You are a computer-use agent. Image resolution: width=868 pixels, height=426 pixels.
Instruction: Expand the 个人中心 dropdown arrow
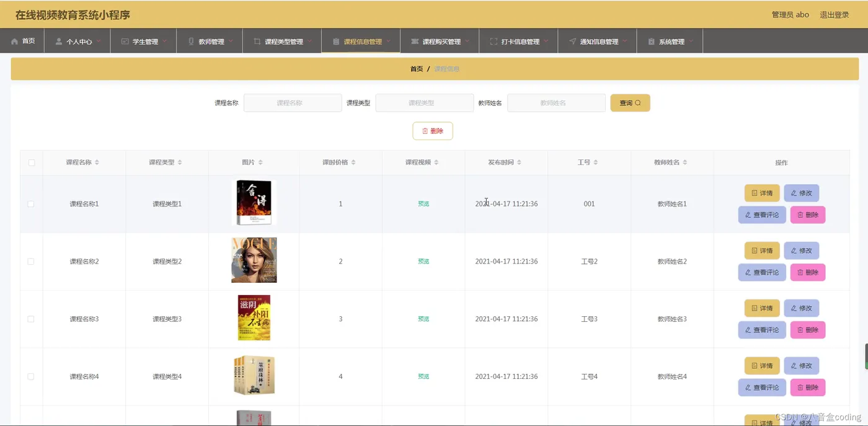(99, 41)
